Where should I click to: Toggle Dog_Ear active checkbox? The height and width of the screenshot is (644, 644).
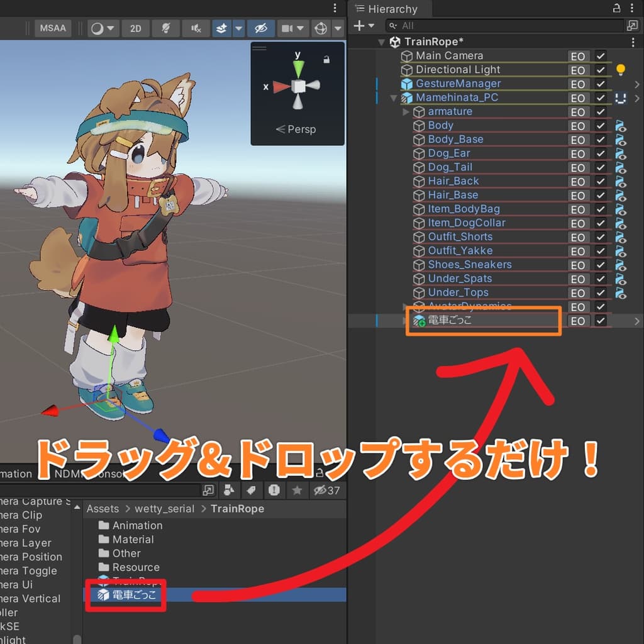(601, 153)
